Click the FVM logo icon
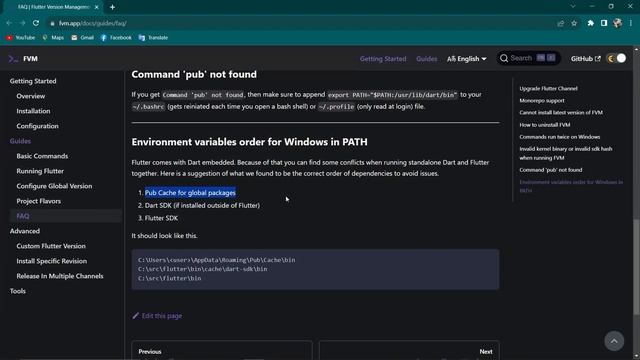 point(13,59)
